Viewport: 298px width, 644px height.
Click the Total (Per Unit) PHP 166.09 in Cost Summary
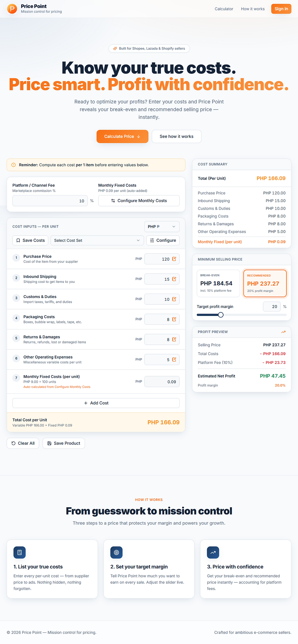(271, 178)
